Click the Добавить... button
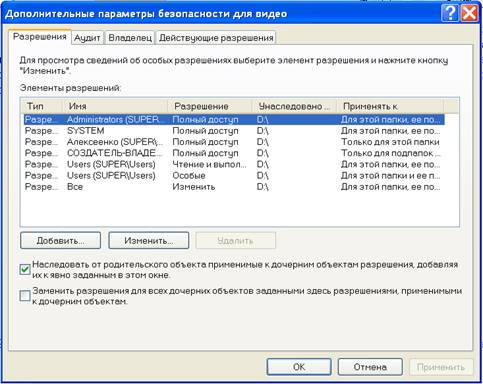The height and width of the screenshot is (384, 483). click(60, 240)
